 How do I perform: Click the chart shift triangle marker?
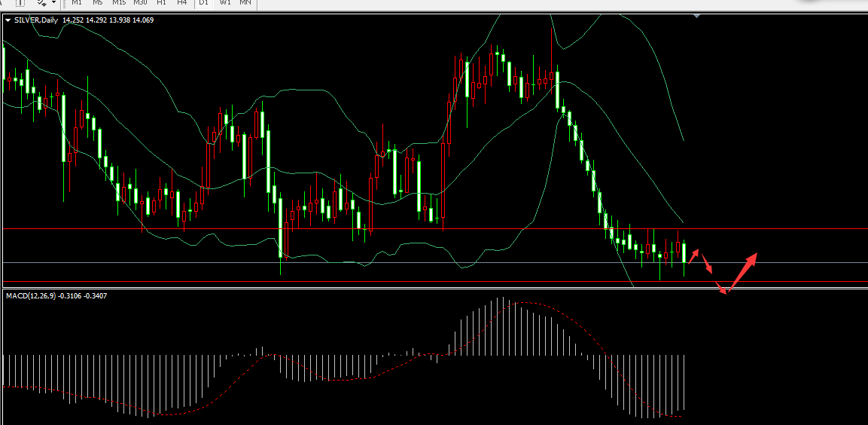coord(696,16)
